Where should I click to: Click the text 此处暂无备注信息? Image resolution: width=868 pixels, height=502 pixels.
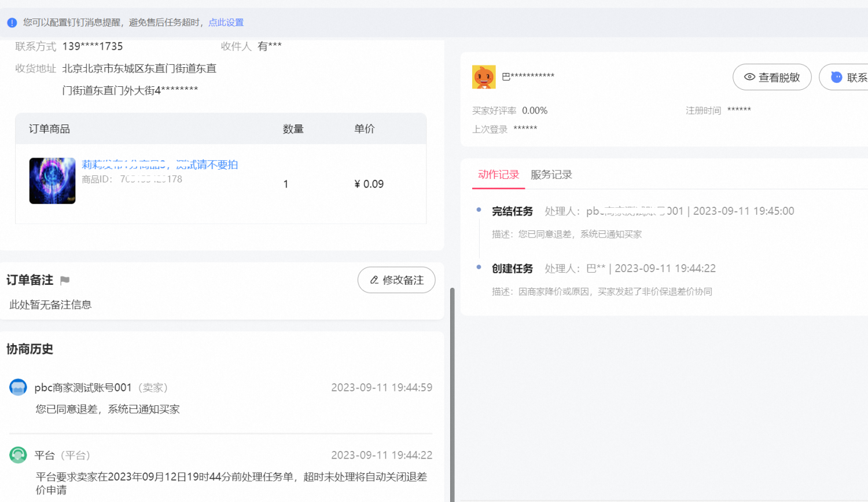(x=50, y=305)
